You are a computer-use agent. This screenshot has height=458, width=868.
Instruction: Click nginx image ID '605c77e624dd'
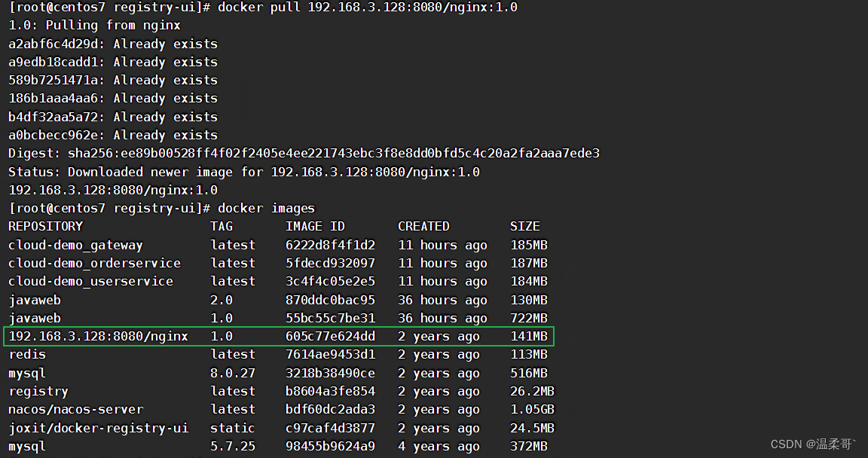pyautogui.click(x=331, y=336)
